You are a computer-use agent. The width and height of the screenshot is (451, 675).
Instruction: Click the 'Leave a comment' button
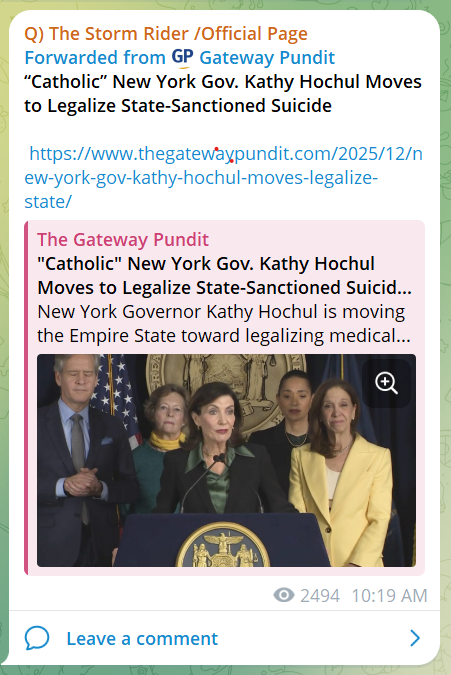pos(224,638)
